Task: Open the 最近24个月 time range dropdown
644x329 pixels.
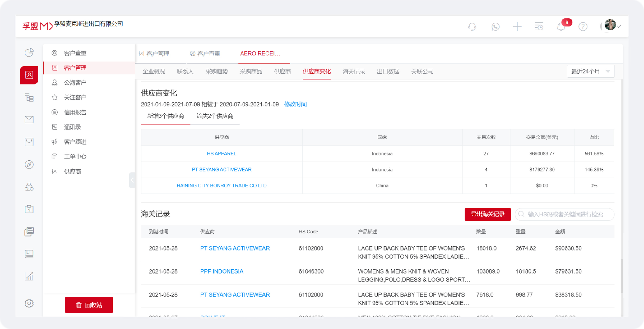Action: click(x=591, y=71)
